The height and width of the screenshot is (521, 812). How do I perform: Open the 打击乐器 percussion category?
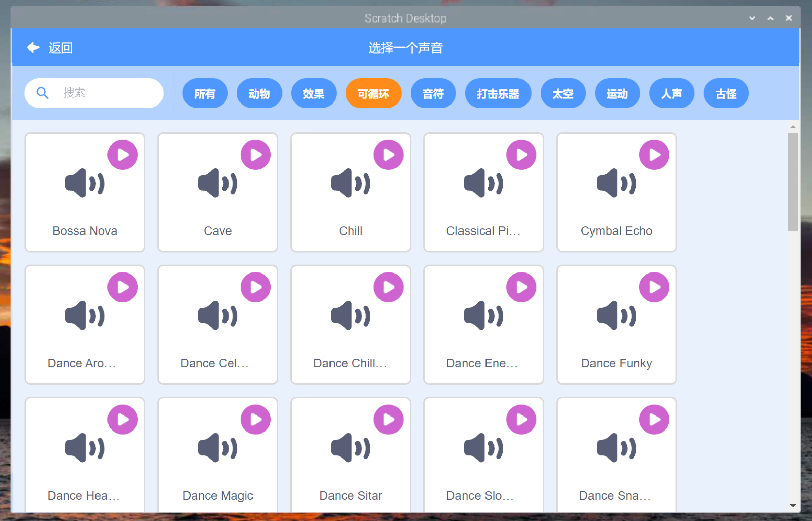[x=498, y=93]
